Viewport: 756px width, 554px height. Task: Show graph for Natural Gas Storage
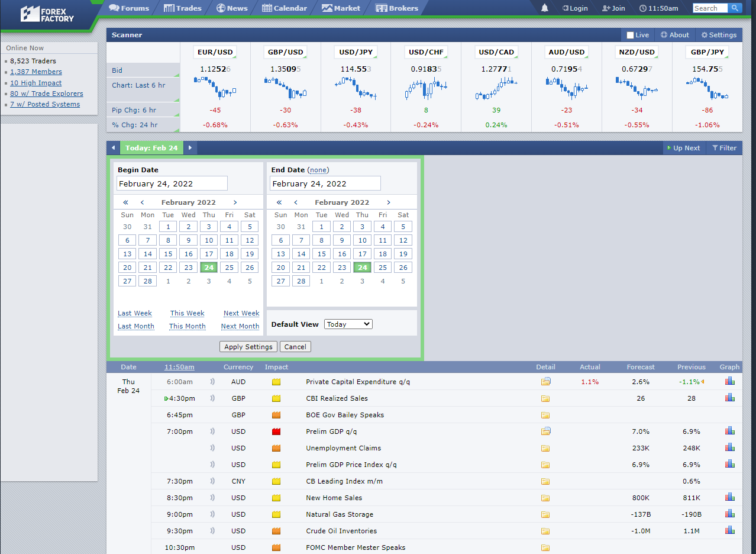(730, 514)
